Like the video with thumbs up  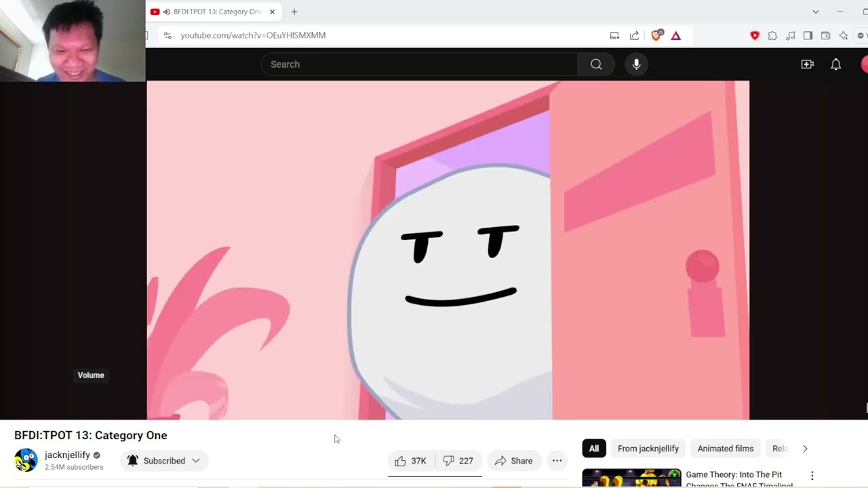pyautogui.click(x=411, y=461)
